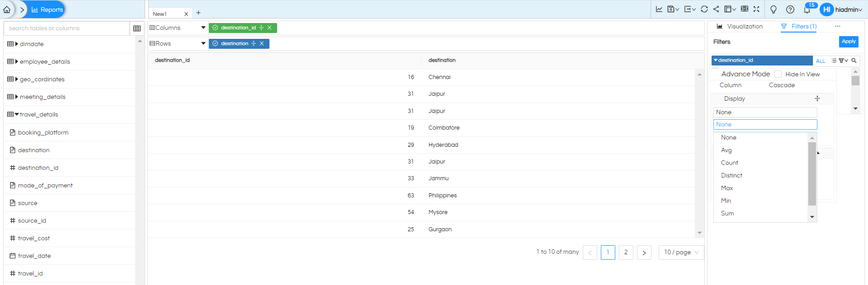Choose Sum from the aggregation list
The width and height of the screenshot is (868, 285).
pyautogui.click(x=727, y=213)
